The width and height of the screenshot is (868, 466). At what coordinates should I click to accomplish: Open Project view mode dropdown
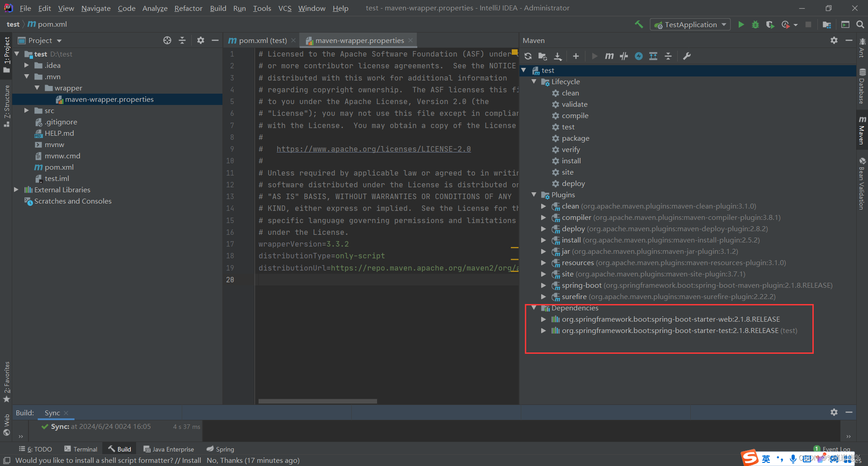click(x=40, y=40)
